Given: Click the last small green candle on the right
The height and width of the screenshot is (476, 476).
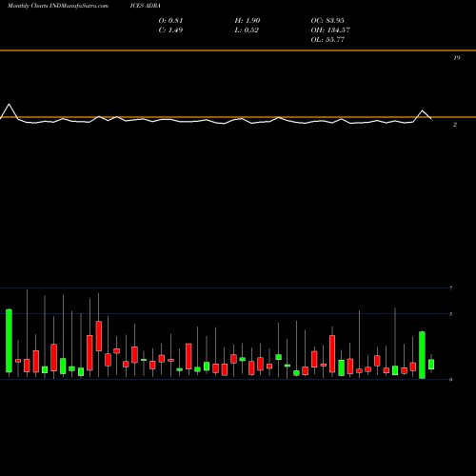Looking at the screenshot, I should tap(431, 365).
